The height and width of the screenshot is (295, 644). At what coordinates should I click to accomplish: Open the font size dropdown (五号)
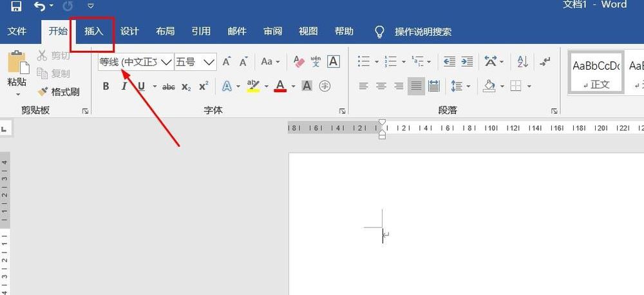pyautogui.click(x=209, y=62)
